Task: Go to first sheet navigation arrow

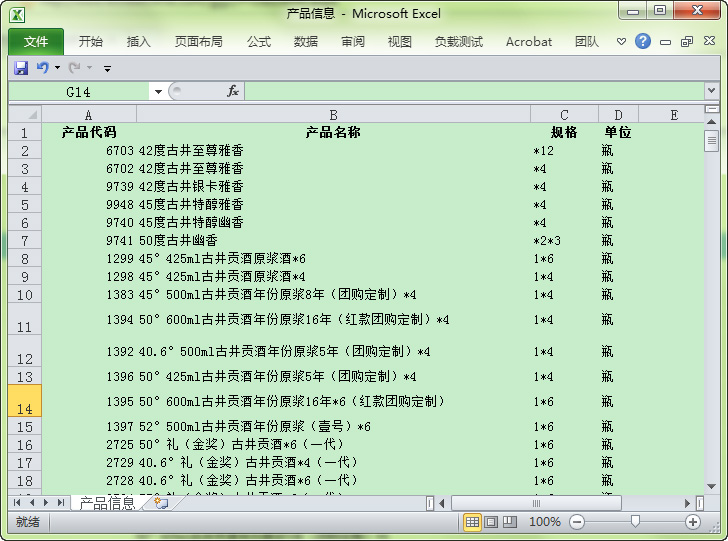Action: click(x=17, y=502)
